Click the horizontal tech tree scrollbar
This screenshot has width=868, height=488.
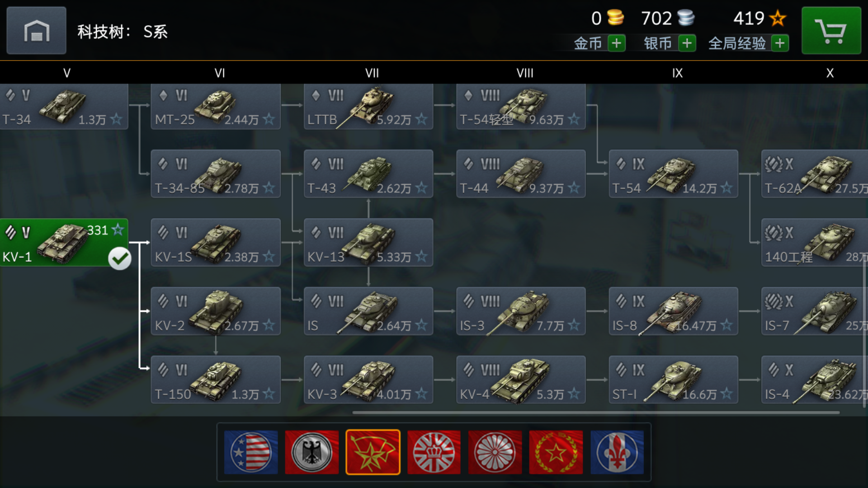[x=596, y=413]
